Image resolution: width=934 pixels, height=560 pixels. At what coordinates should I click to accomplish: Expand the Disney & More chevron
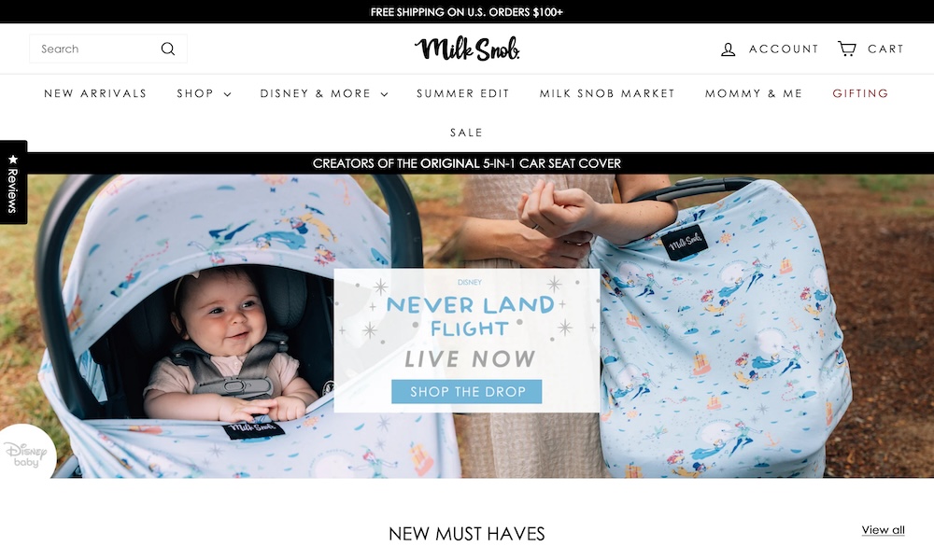tap(384, 94)
